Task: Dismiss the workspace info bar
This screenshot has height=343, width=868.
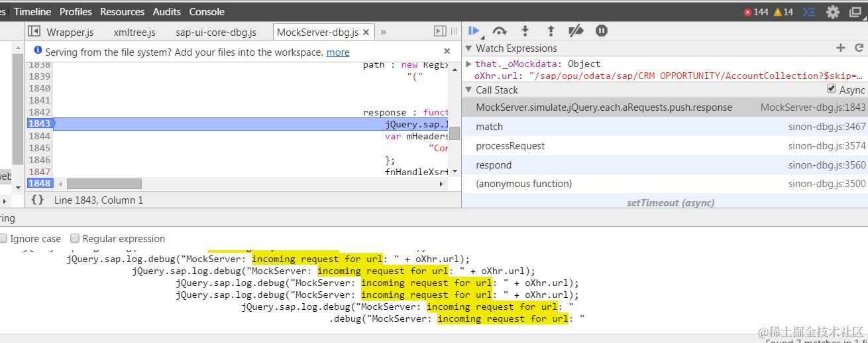Action: [x=447, y=51]
